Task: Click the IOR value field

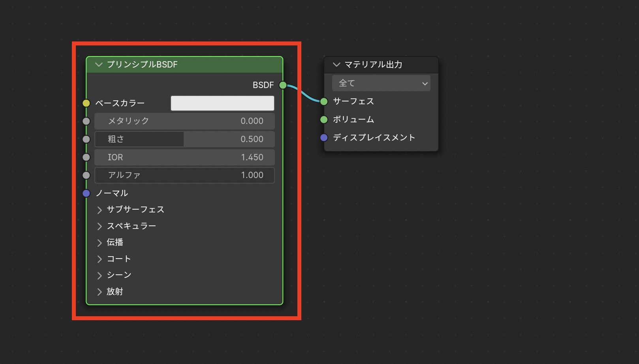Action: 184,157
